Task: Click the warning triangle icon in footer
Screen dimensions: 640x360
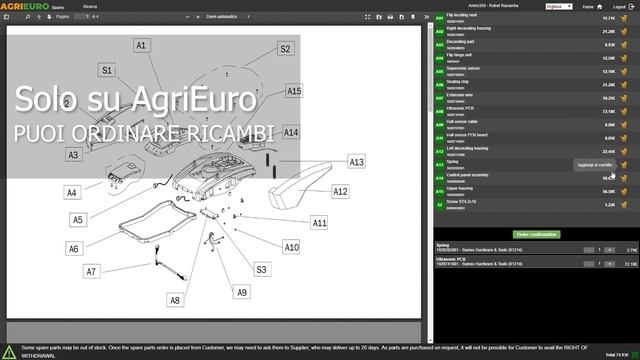Action: [9, 352]
